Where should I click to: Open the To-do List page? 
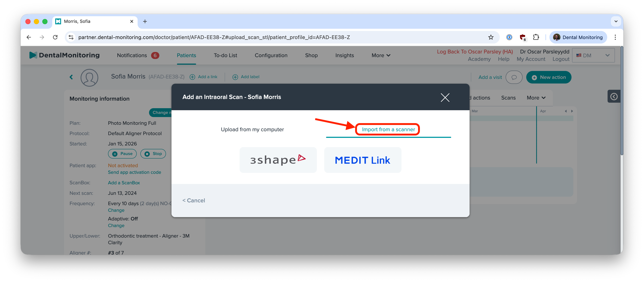[225, 55]
